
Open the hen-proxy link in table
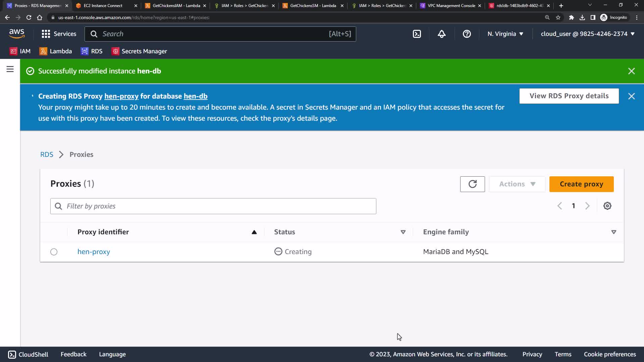pos(94,252)
